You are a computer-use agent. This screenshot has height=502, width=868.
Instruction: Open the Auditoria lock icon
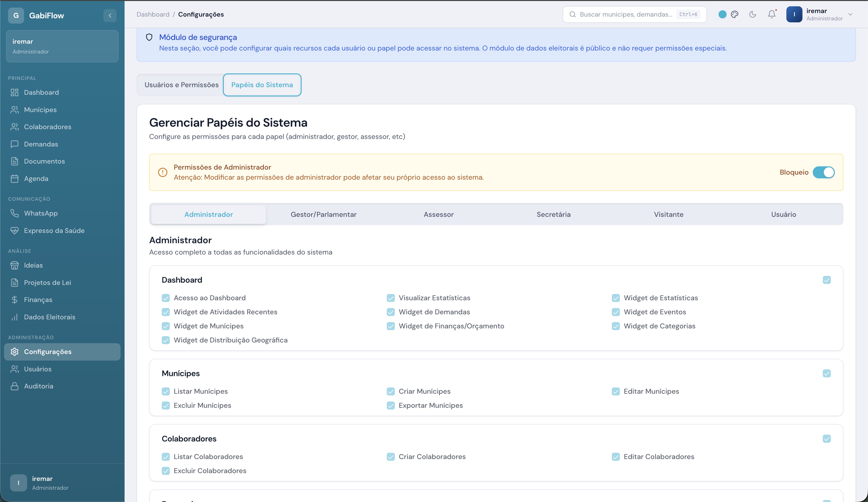pos(15,386)
